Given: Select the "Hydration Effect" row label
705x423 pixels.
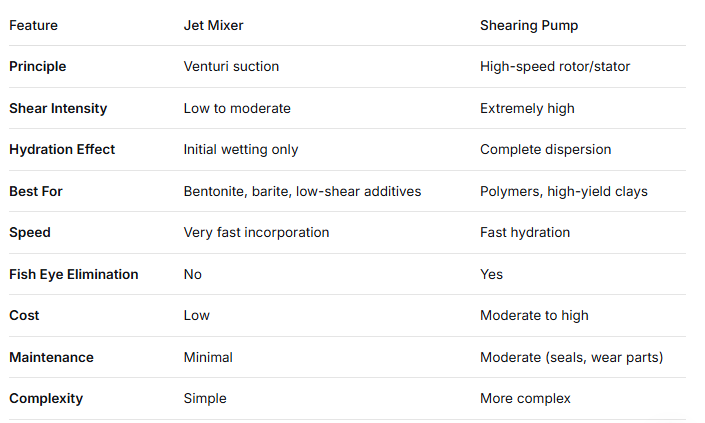Looking at the screenshot, I should 62,149.
